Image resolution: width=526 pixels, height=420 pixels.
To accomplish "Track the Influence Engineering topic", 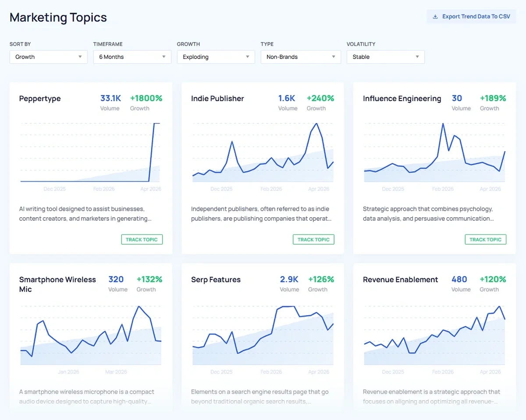I will pyautogui.click(x=485, y=239).
